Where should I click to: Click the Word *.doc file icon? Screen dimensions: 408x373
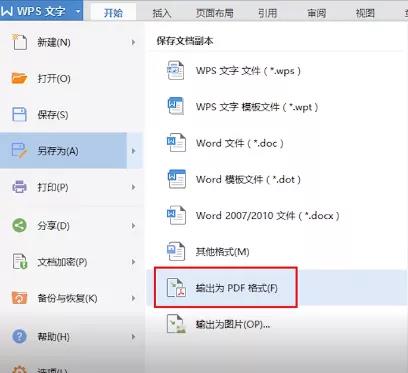click(176, 143)
